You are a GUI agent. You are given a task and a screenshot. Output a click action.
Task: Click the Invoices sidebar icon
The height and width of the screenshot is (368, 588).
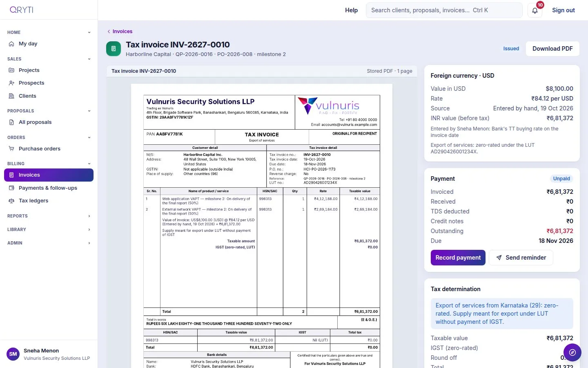[11, 175]
